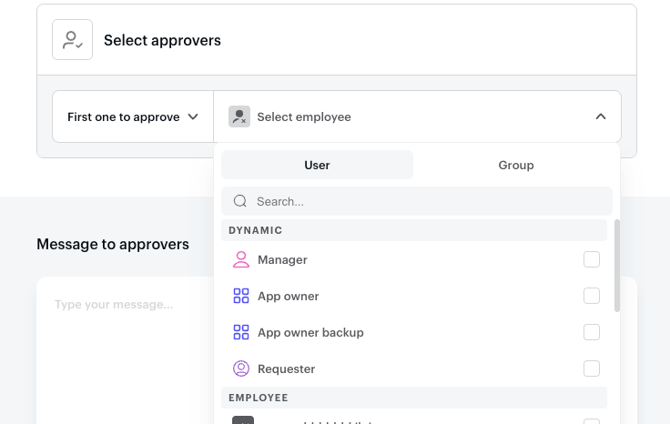Switch to the Group tab

[516, 165]
